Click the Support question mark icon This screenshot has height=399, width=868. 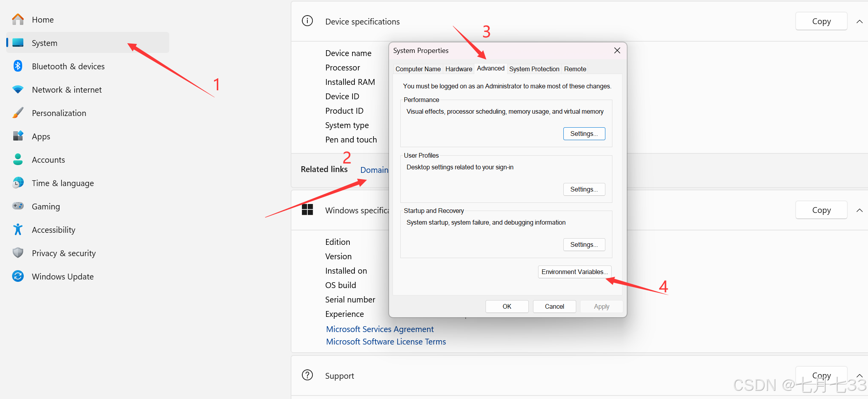click(307, 375)
